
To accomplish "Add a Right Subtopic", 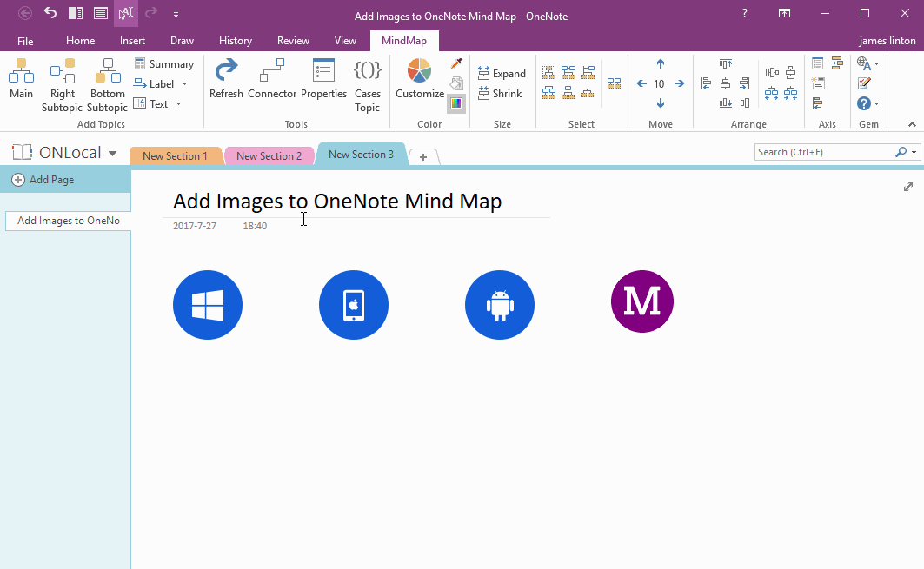I will pos(62,83).
